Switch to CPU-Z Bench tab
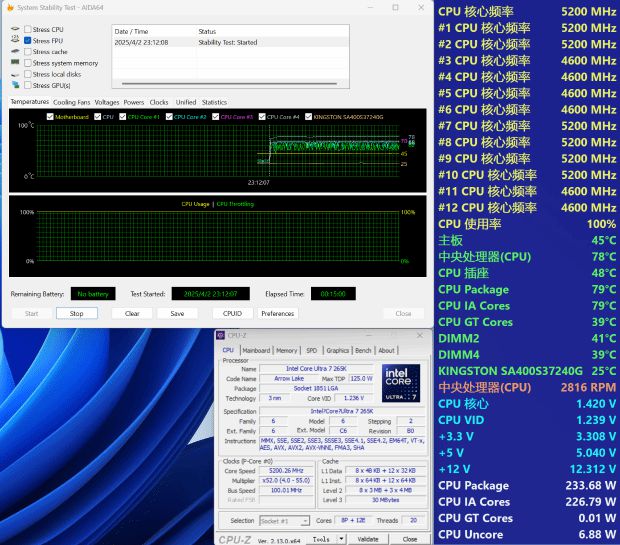Viewport: 620px width, 545px height. (x=363, y=350)
